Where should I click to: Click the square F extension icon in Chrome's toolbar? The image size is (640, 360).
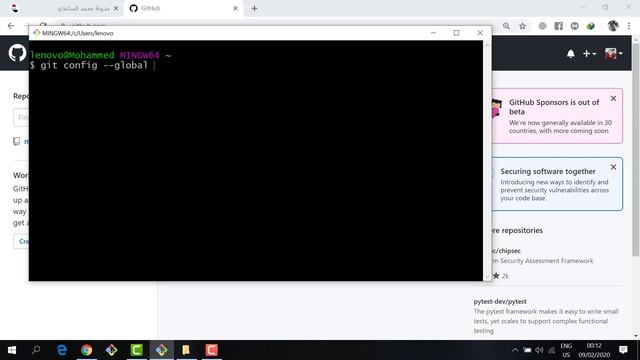[x=558, y=26]
